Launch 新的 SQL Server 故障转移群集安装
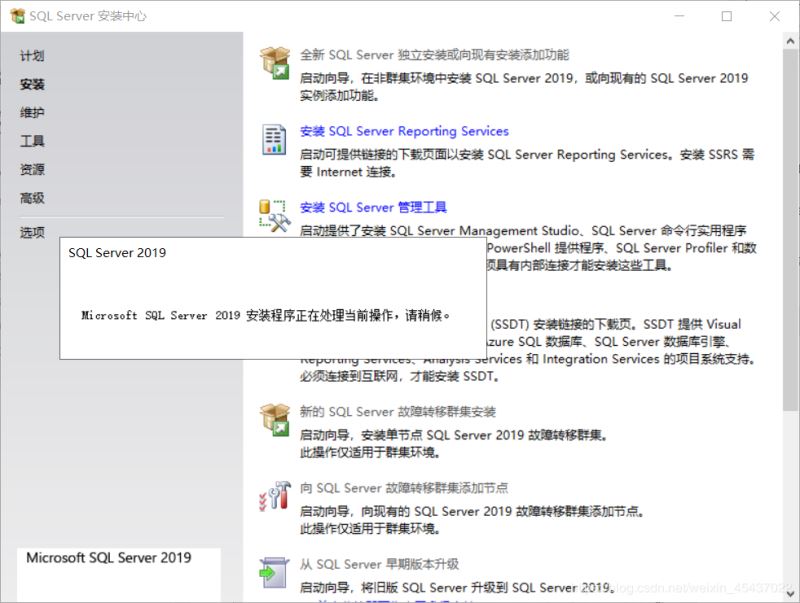This screenshot has width=800, height=603. 397,411
